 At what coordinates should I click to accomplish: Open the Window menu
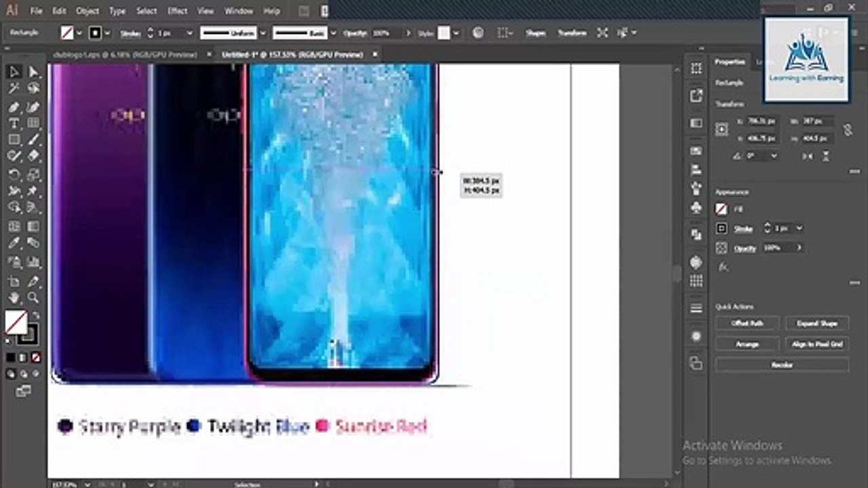pos(239,11)
